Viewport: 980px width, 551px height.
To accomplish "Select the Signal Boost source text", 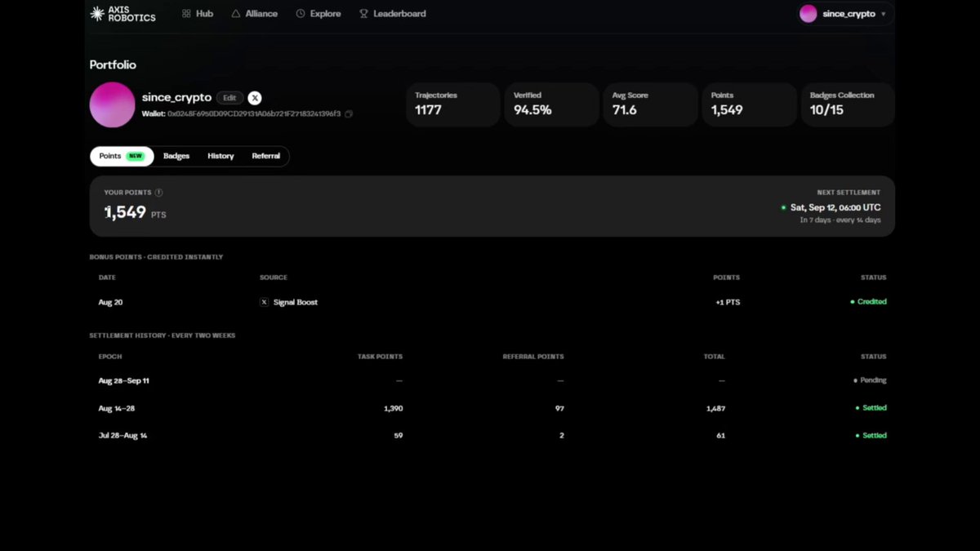I will [296, 302].
